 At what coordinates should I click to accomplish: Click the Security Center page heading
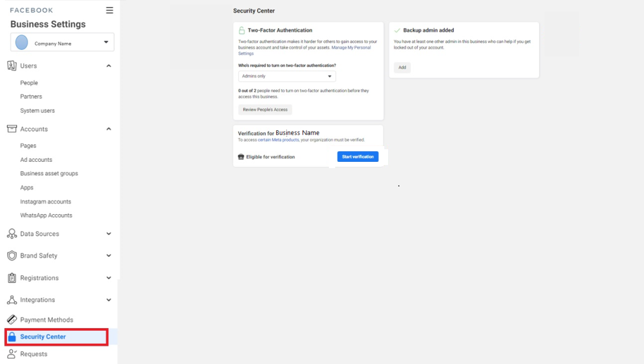point(254,11)
